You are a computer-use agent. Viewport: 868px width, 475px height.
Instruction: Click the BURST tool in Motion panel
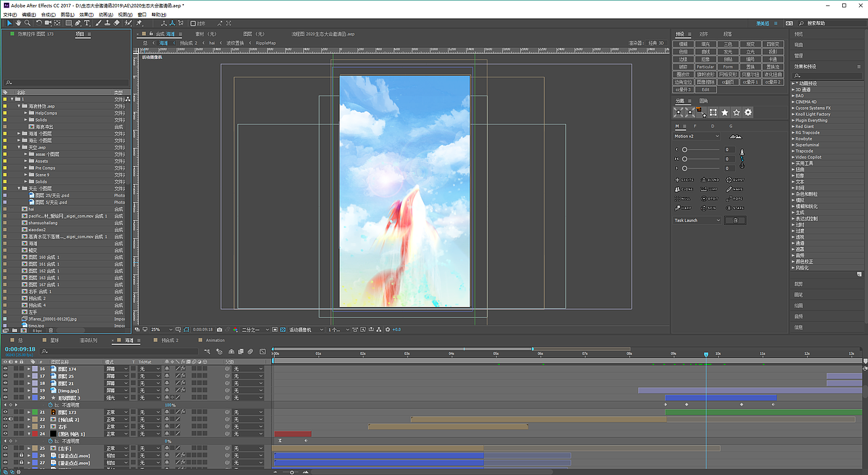[735, 180]
